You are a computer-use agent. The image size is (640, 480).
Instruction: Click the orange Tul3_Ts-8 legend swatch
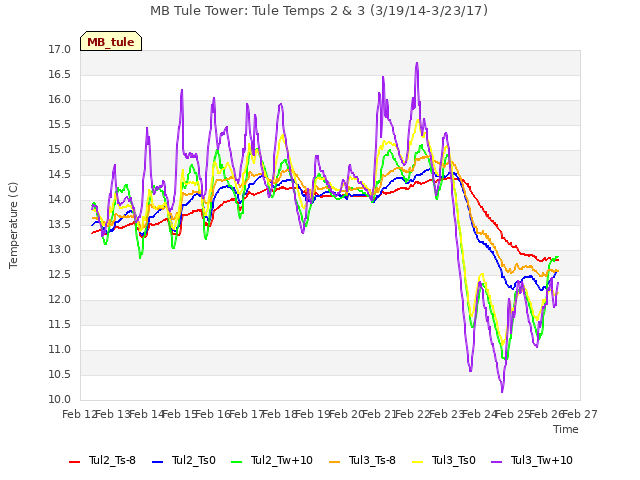[335, 462]
